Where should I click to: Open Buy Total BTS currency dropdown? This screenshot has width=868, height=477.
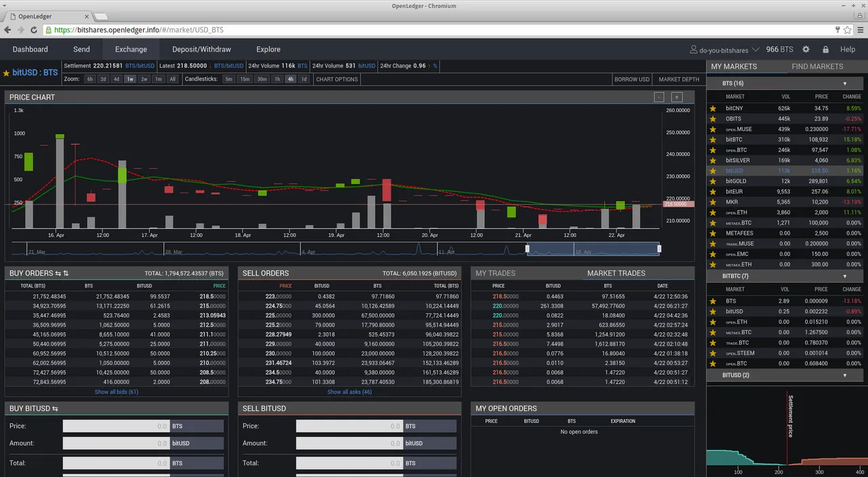[197, 463]
